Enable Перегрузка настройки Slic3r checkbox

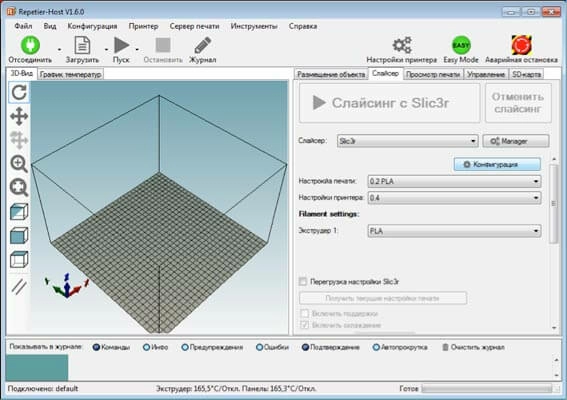pos(303,281)
